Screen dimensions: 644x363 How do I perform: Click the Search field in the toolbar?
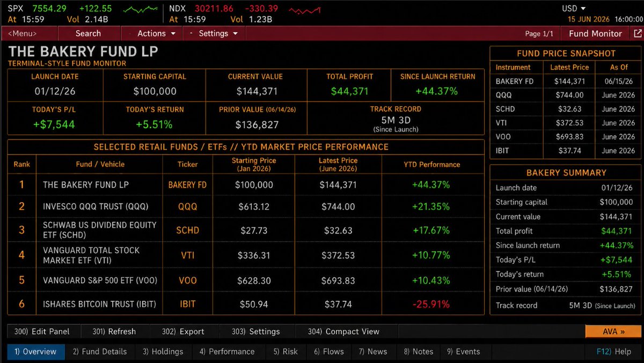pos(89,33)
